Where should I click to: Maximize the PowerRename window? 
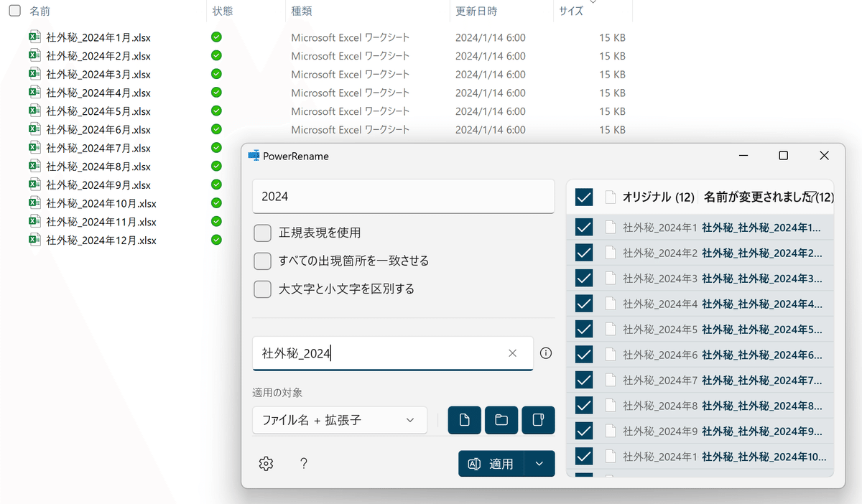click(x=784, y=156)
